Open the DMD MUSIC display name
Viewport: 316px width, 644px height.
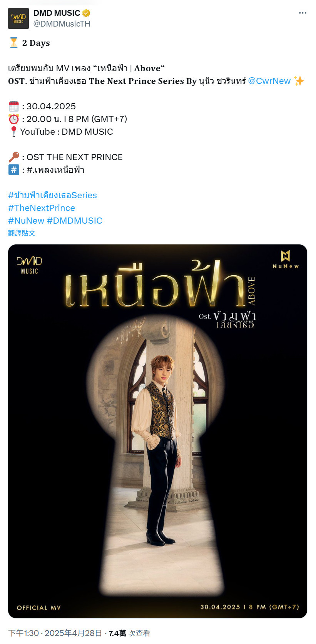pyautogui.click(x=57, y=13)
